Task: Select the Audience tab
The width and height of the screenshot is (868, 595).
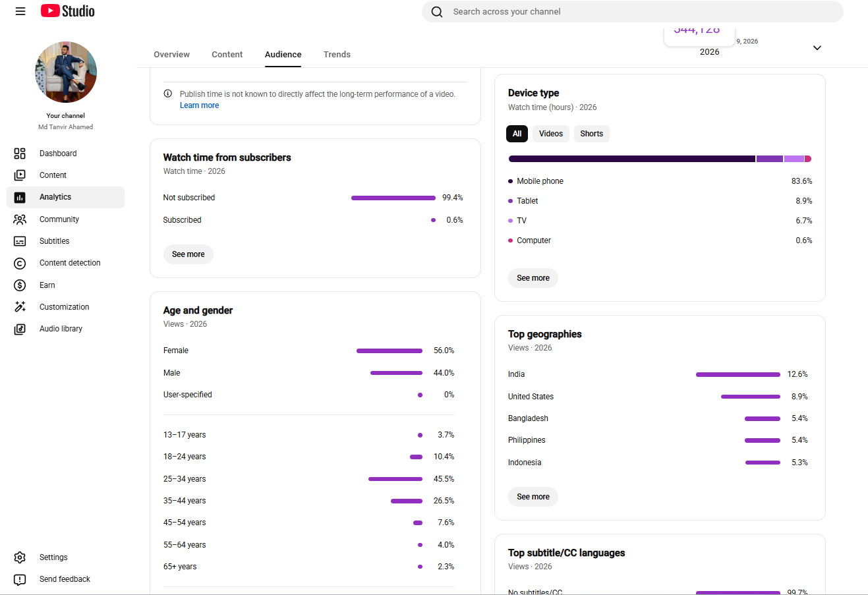Action: tap(283, 55)
